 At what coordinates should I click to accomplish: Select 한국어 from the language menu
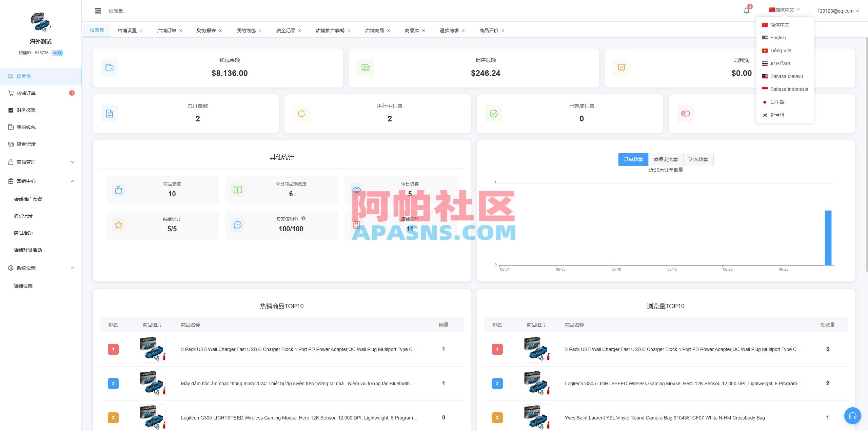[x=777, y=115]
